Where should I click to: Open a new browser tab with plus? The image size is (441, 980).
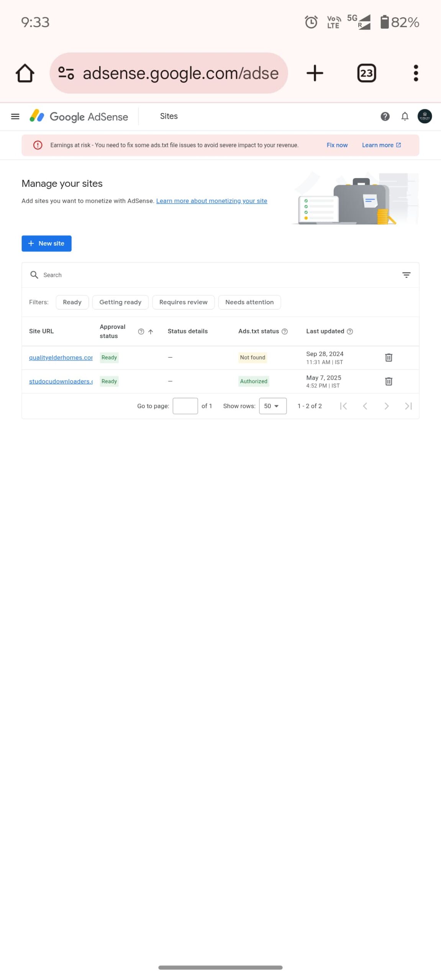(315, 73)
